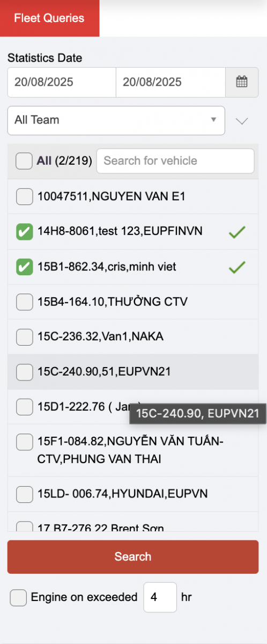Screen dimensions: 267x644
Task: Check the 15LD-006.74 HYUNDAI vehicle
Action: pos(24,494)
